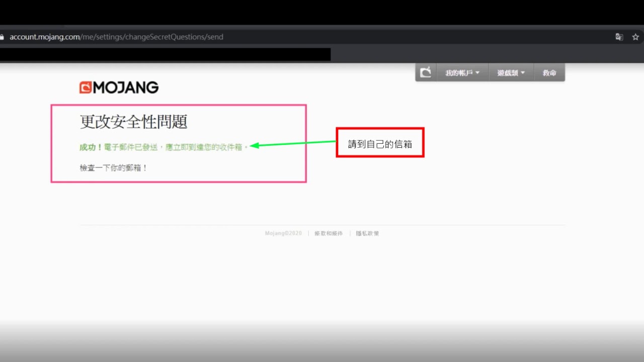644x362 pixels.
Task: Click the Mojang logo in the page header
Action: (119, 87)
